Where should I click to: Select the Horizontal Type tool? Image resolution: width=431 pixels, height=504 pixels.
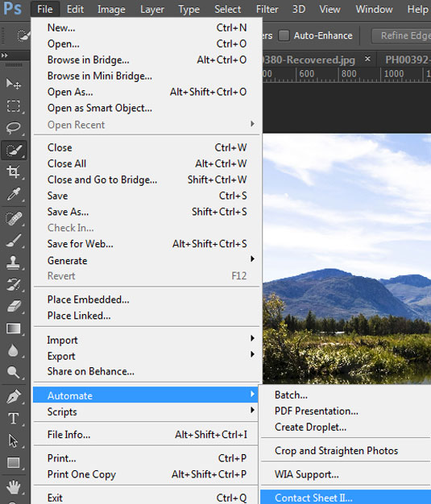click(13, 419)
